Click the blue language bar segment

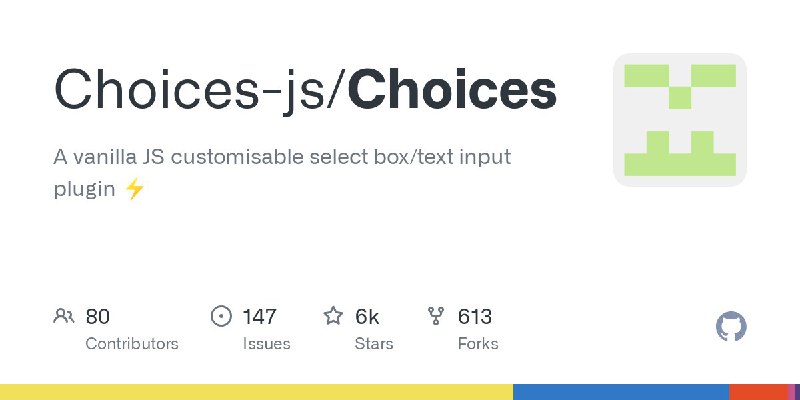point(621,392)
